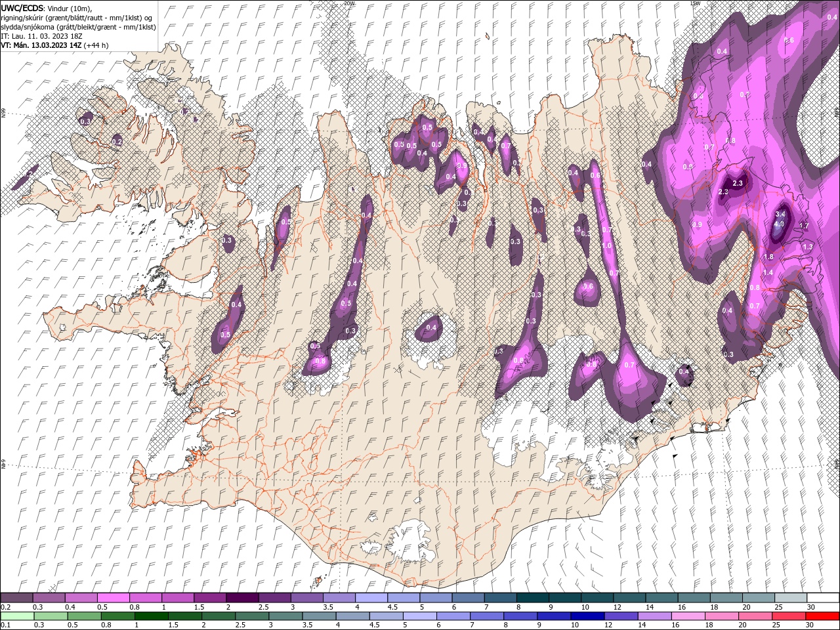Click the lavender 4 swatch in top legend row

371,598
